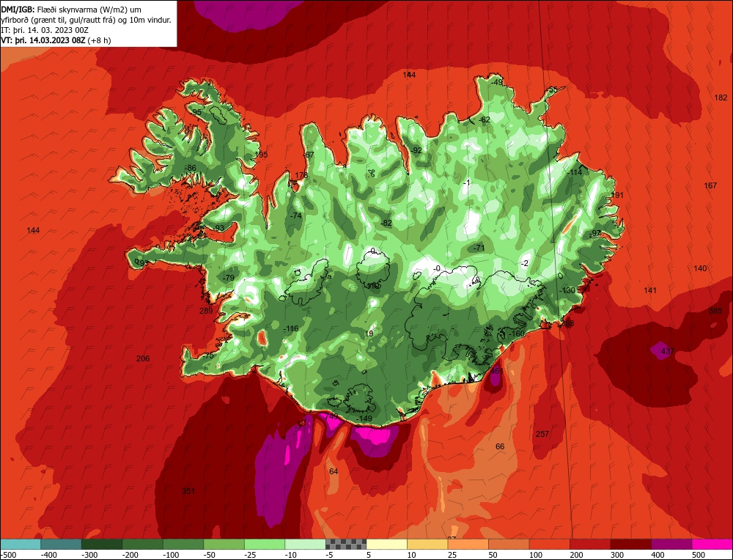The image size is (733, 560).
Task: Click the map value -71 in central-east Iceland
Action: click(479, 248)
